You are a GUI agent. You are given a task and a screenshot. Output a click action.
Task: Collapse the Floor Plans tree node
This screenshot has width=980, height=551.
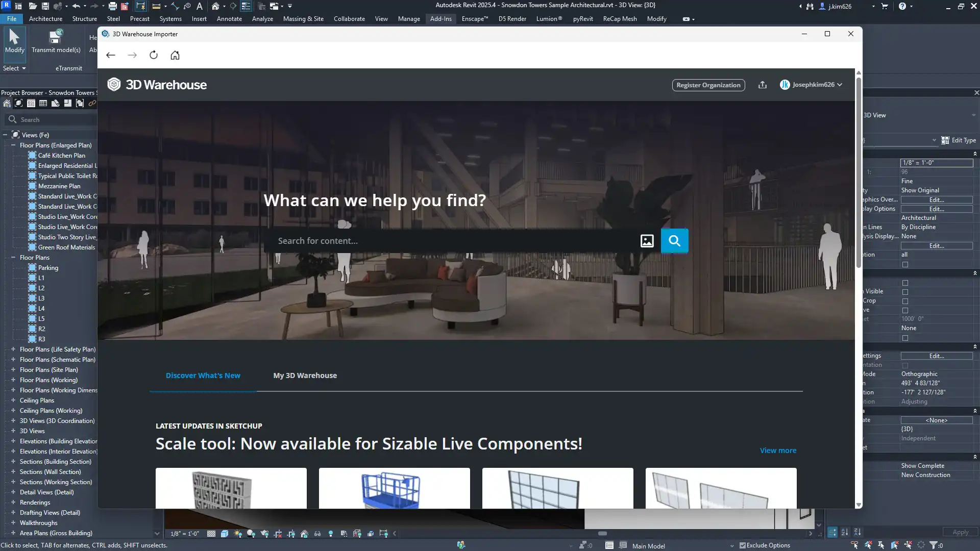click(13, 258)
